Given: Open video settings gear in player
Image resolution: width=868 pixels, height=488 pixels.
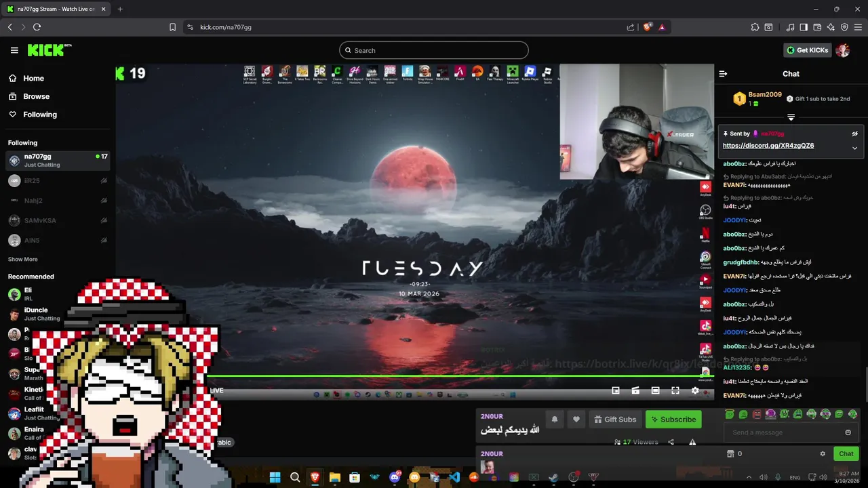Looking at the screenshot, I should point(695,390).
